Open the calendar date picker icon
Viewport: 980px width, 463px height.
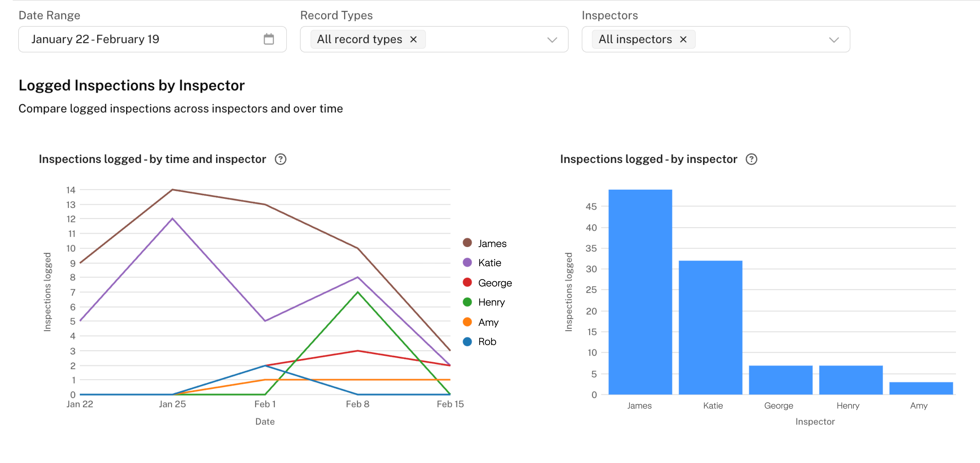(269, 39)
